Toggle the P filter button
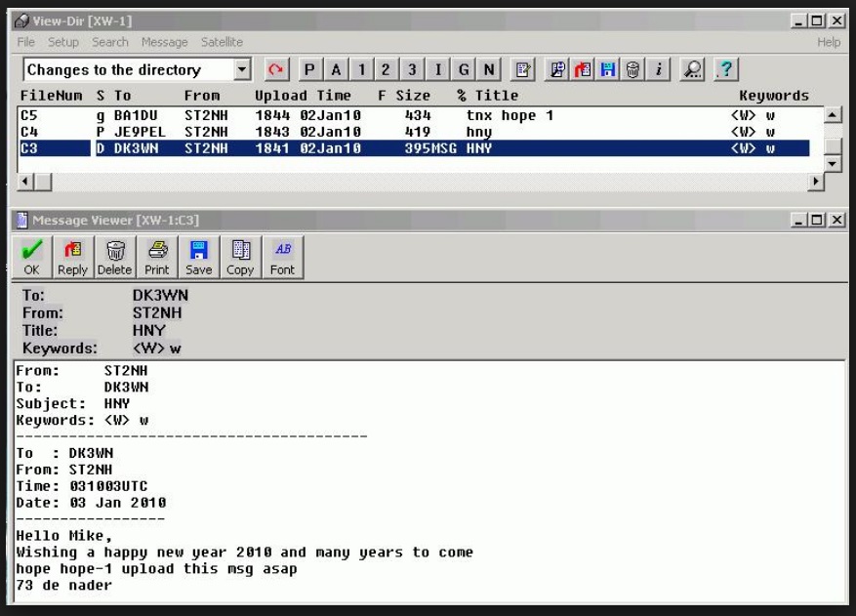This screenshot has height=616, width=856. coord(310,69)
